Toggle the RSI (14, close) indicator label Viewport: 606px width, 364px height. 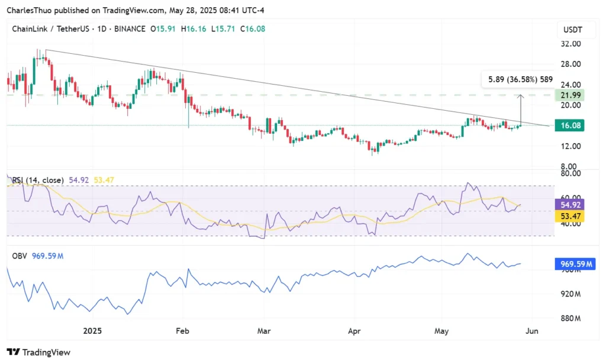pyautogui.click(x=38, y=179)
